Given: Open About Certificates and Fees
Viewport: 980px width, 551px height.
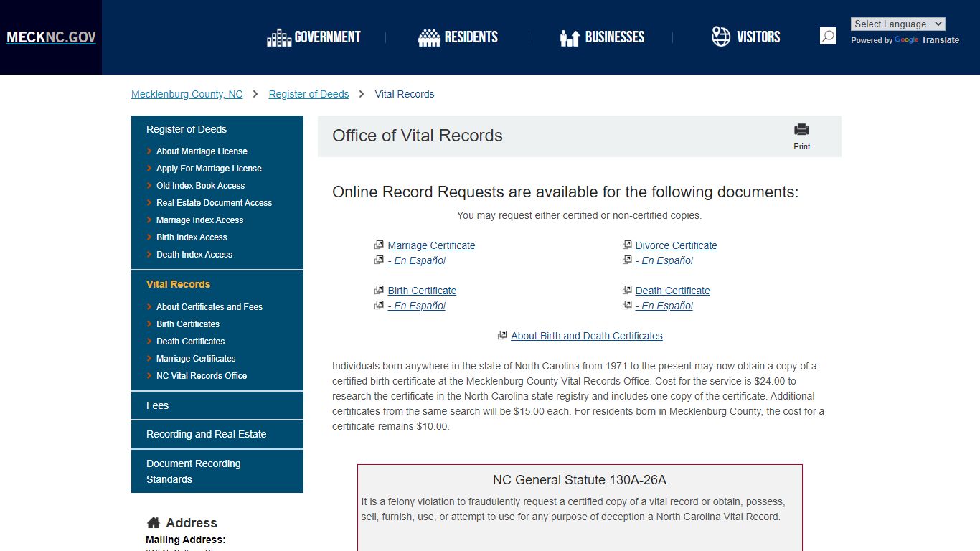Looking at the screenshot, I should tap(209, 307).
